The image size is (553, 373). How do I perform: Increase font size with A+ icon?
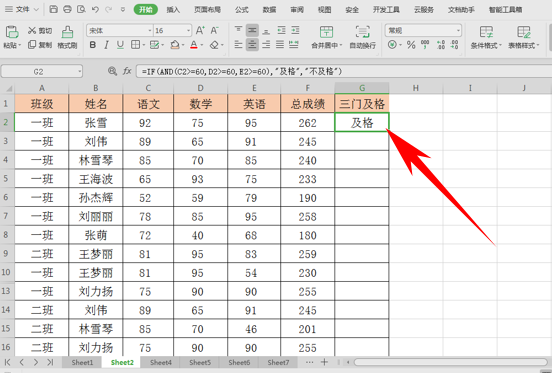point(200,31)
